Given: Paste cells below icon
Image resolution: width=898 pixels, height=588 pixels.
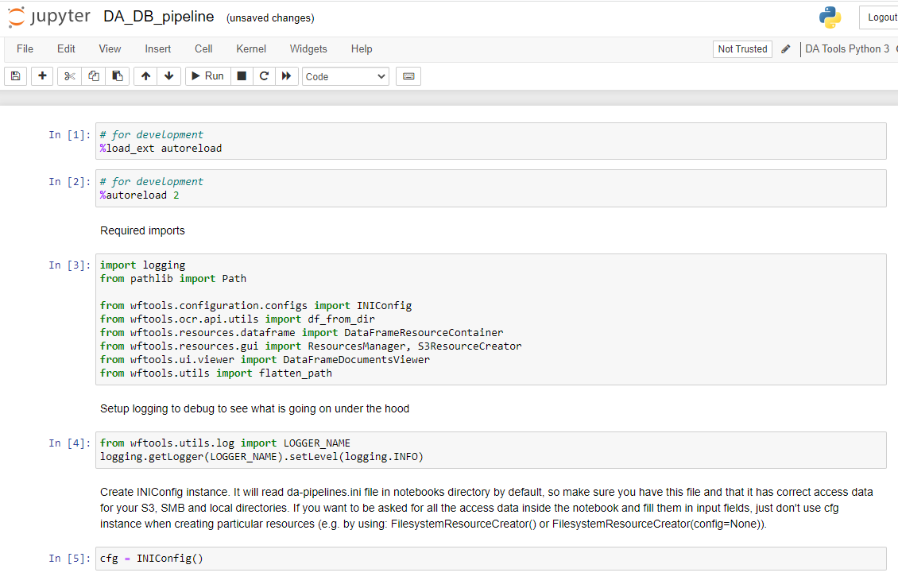Looking at the screenshot, I should (x=118, y=76).
